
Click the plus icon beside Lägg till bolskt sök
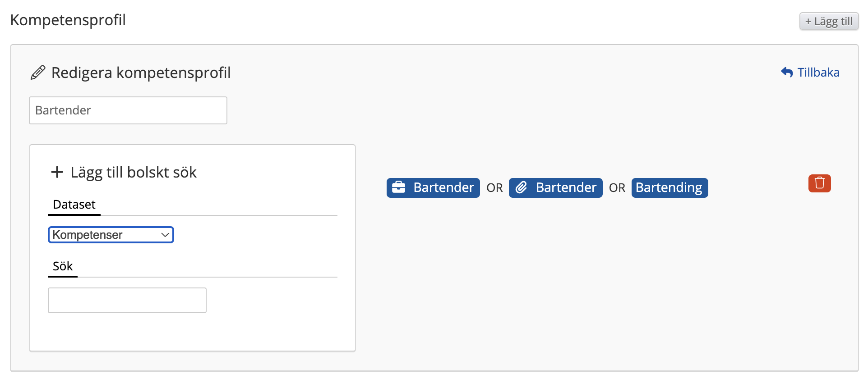(57, 172)
